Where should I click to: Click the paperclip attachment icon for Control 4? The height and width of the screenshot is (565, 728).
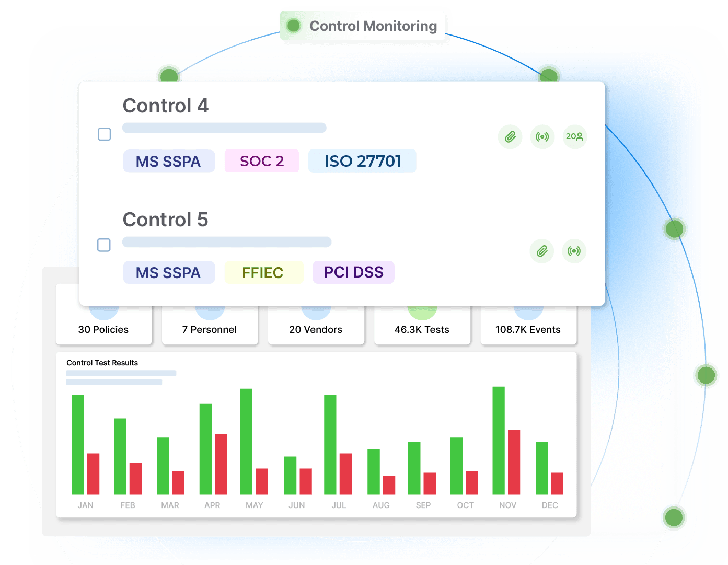click(x=510, y=137)
